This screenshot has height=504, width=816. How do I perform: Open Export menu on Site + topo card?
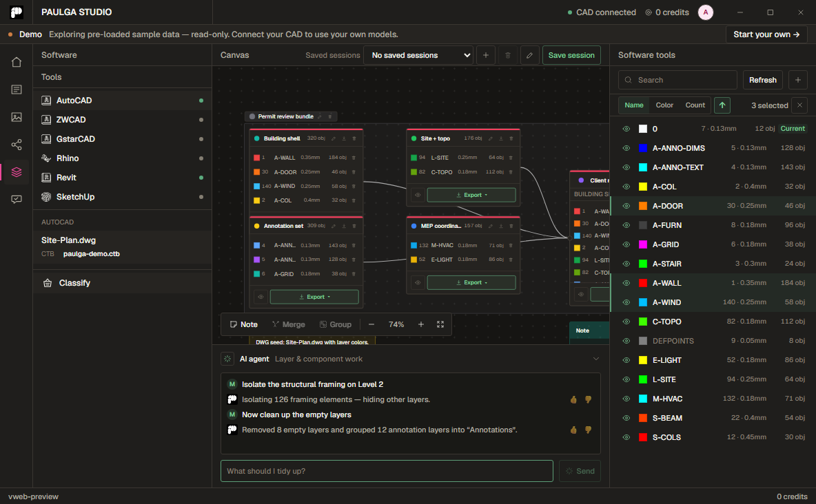471,195
